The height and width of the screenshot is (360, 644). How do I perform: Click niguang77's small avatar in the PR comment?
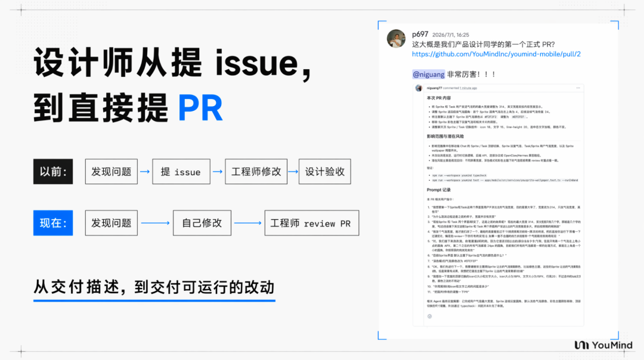(419, 88)
